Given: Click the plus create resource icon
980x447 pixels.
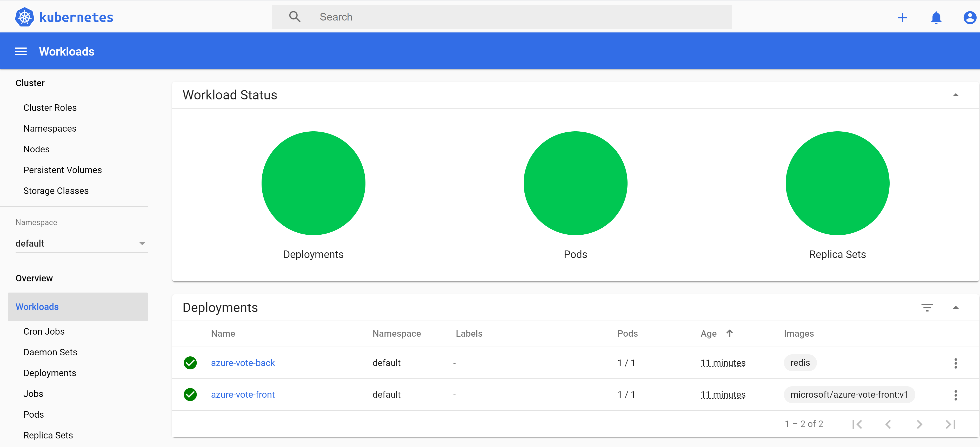Looking at the screenshot, I should point(902,17).
